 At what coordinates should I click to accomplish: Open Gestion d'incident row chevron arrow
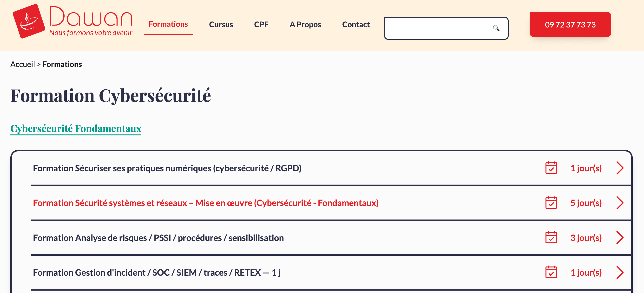click(620, 272)
